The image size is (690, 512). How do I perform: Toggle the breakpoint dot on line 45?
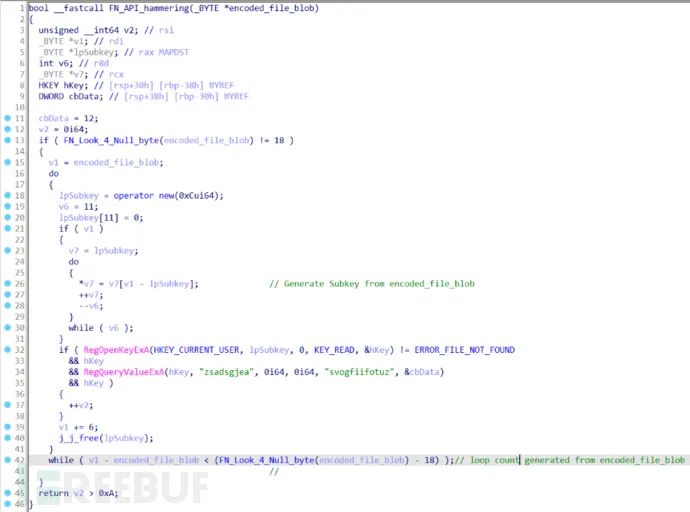[7, 493]
